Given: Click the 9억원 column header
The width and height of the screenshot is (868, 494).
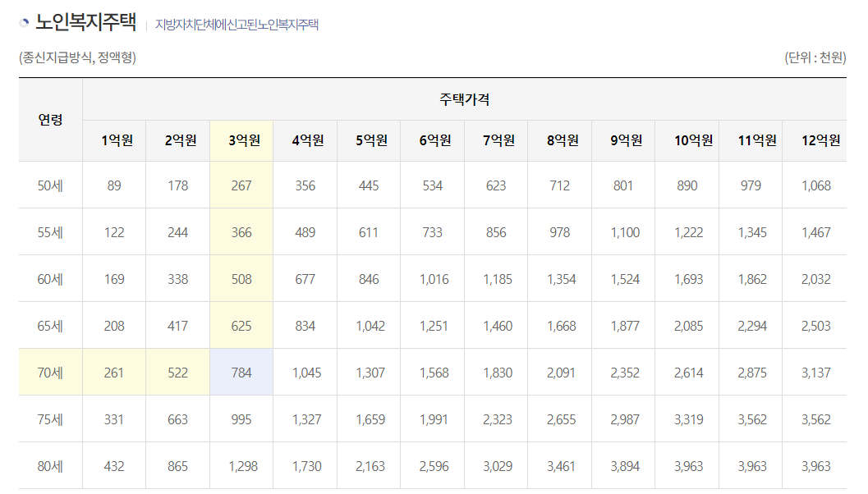Looking at the screenshot, I should point(623,140).
